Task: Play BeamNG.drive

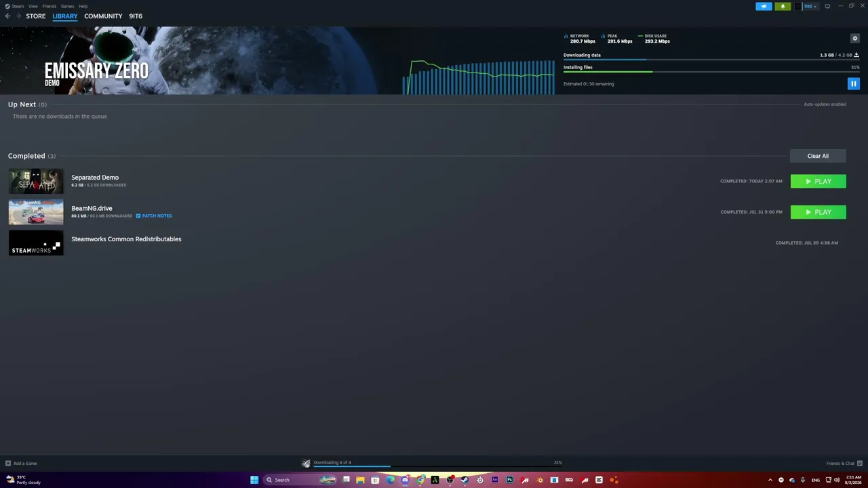Action: (x=818, y=212)
